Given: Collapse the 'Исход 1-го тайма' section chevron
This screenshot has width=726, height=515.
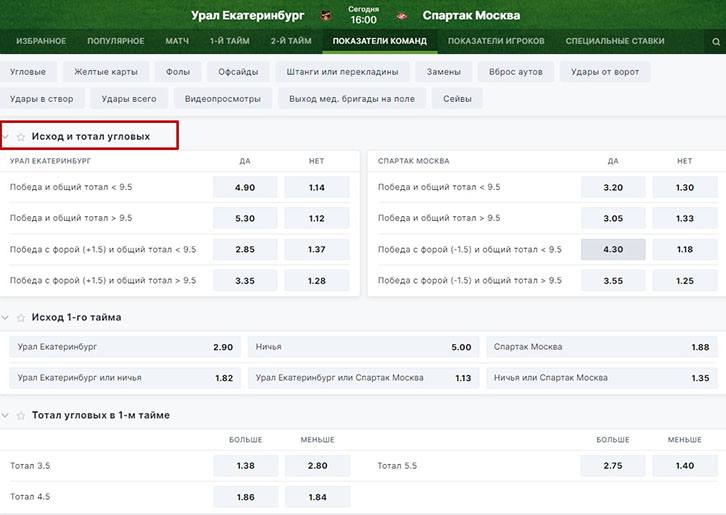Looking at the screenshot, I should pos(6,318).
